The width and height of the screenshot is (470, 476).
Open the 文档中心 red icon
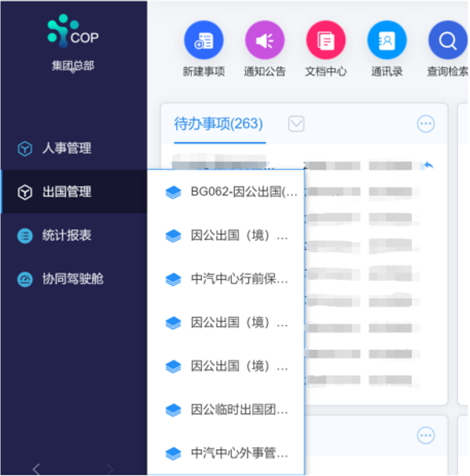pos(325,40)
